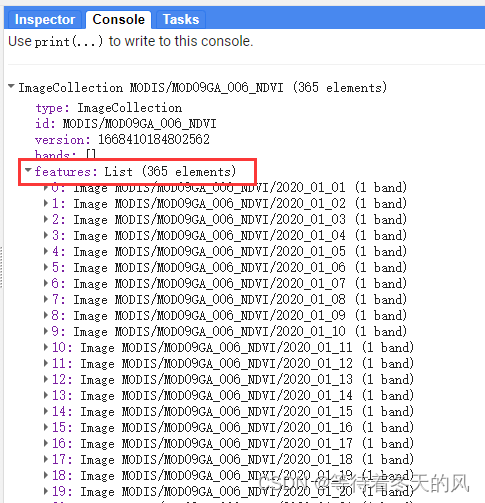Screen dimensions: 485x503
Task: Expand image 11 dated 2020_01_12
Action: [x=46, y=363]
